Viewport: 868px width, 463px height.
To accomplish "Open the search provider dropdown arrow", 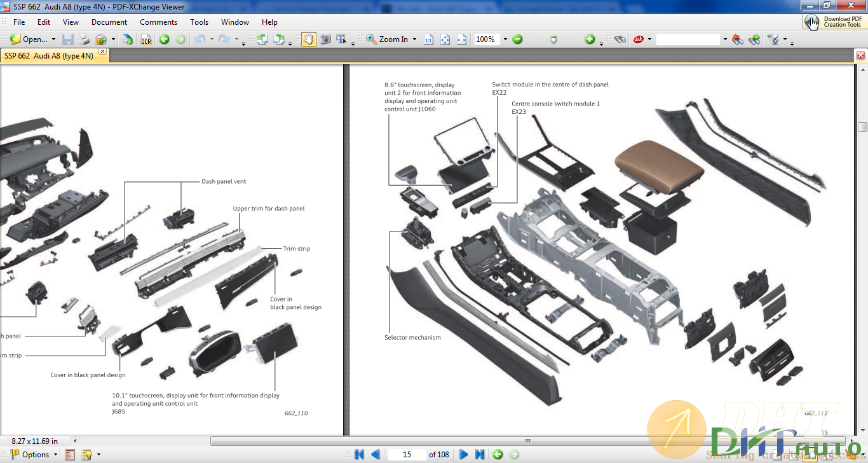I will tap(649, 39).
